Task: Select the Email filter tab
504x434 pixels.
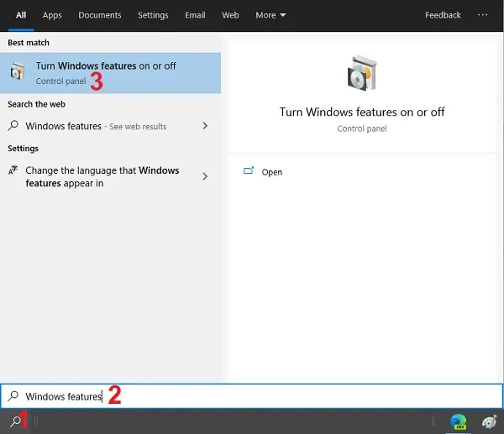Action: point(195,15)
